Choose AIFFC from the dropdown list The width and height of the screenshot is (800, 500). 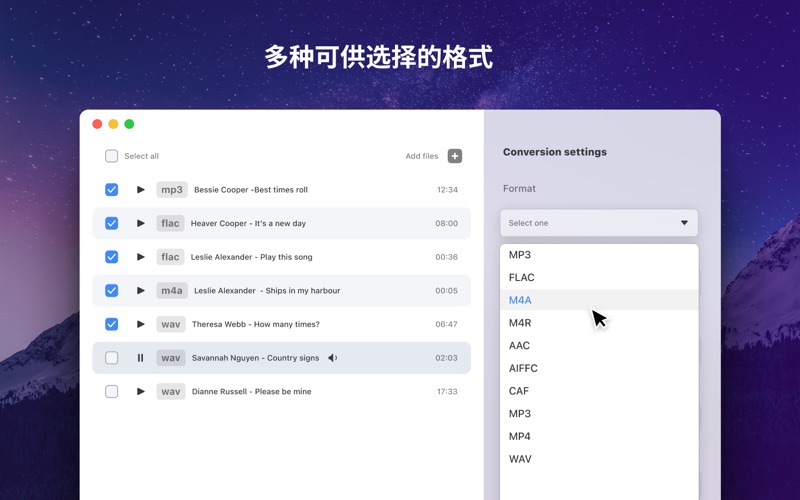click(523, 368)
